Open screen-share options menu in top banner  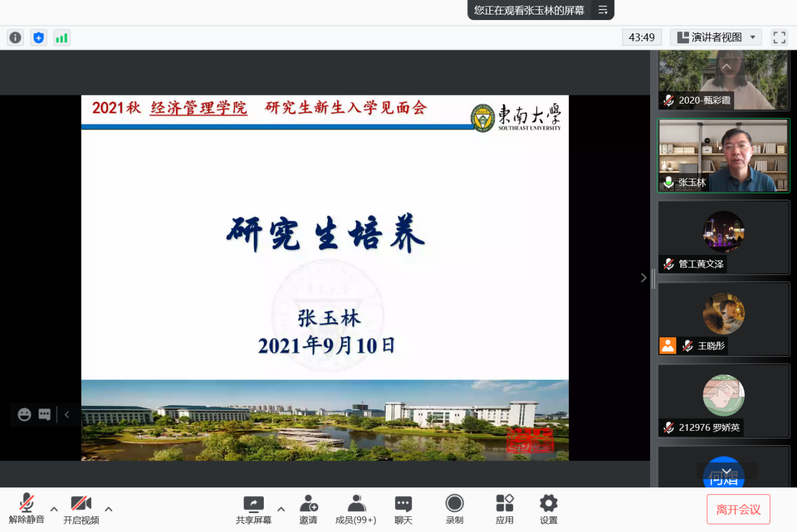coord(603,10)
